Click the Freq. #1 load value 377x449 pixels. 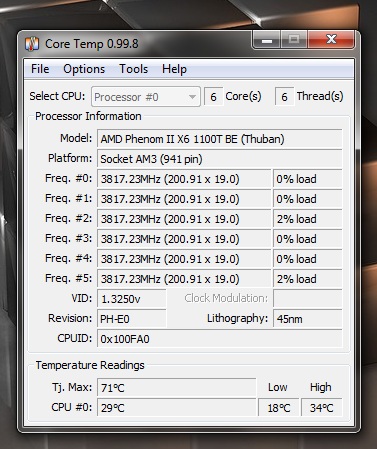click(307, 199)
